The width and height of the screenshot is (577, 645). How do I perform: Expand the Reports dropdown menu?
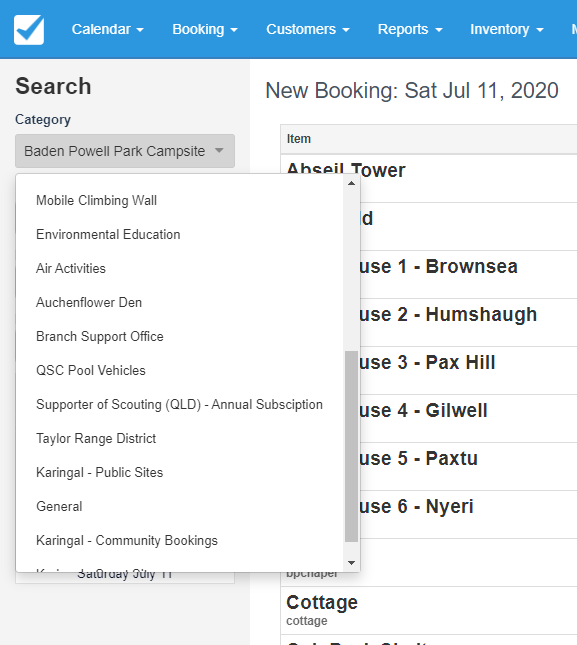coord(410,29)
